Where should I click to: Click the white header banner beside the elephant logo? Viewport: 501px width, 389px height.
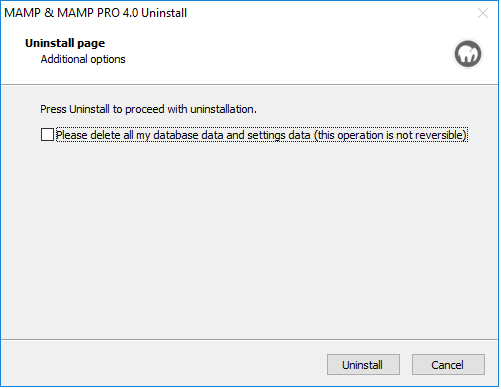point(283,53)
